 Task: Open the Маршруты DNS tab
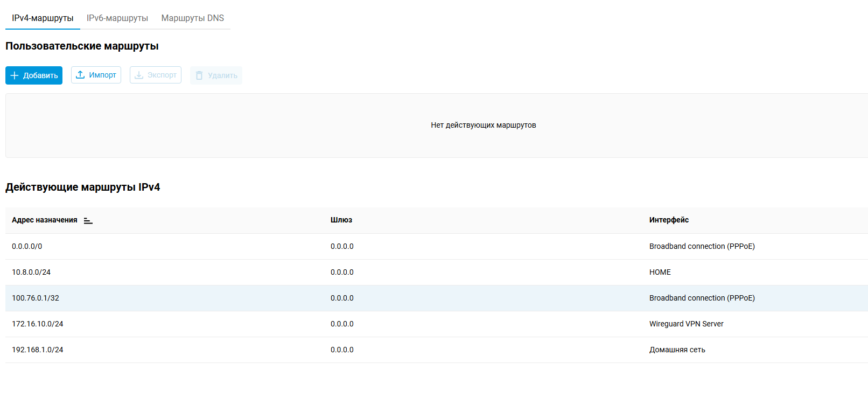pyautogui.click(x=192, y=18)
